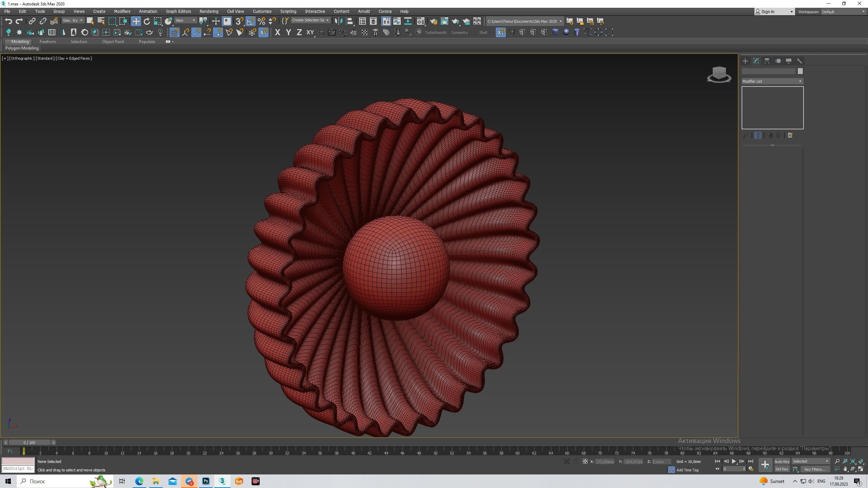The height and width of the screenshot is (488, 868).
Task: Click the object color swatch in Modify panel
Action: pyautogui.click(x=800, y=71)
